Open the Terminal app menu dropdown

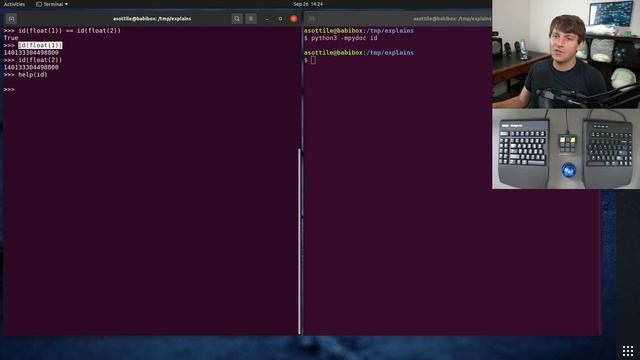pyautogui.click(x=52, y=4)
